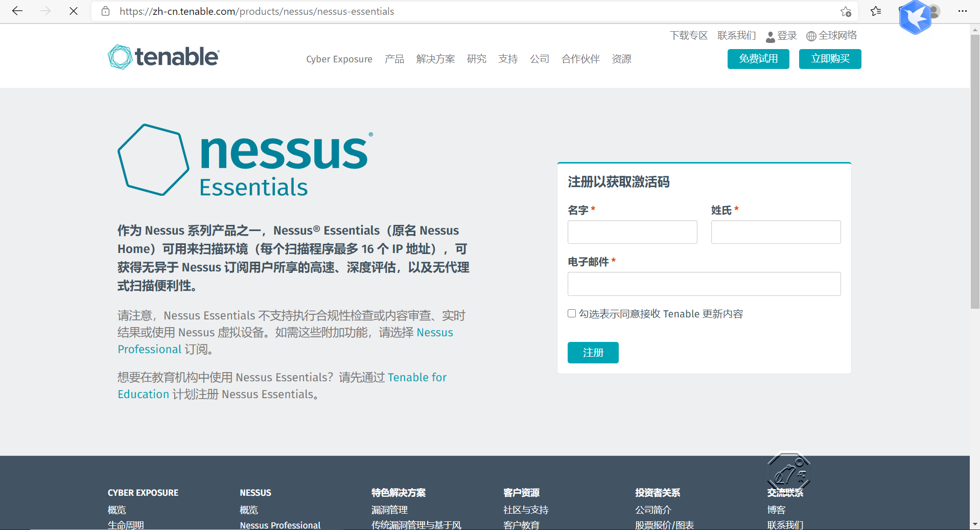Open 登录 login link
Screen dimensions: 980x530
(781, 36)
